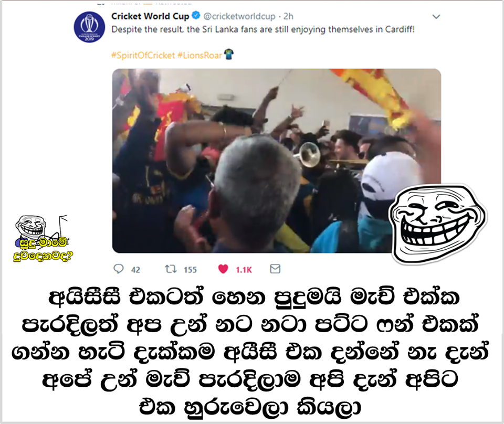504x424 pixels.
Task: Open the #LionsRoar hashtag
Action: (199, 55)
